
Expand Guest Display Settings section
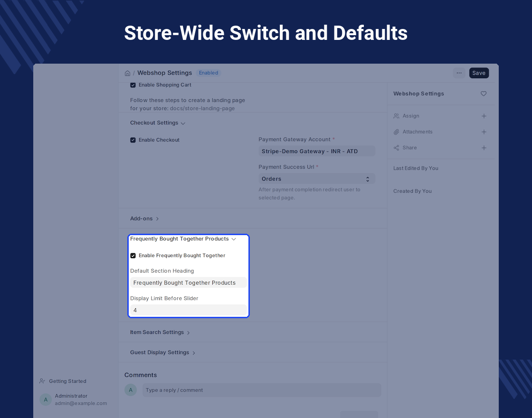pyautogui.click(x=162, y=352)
